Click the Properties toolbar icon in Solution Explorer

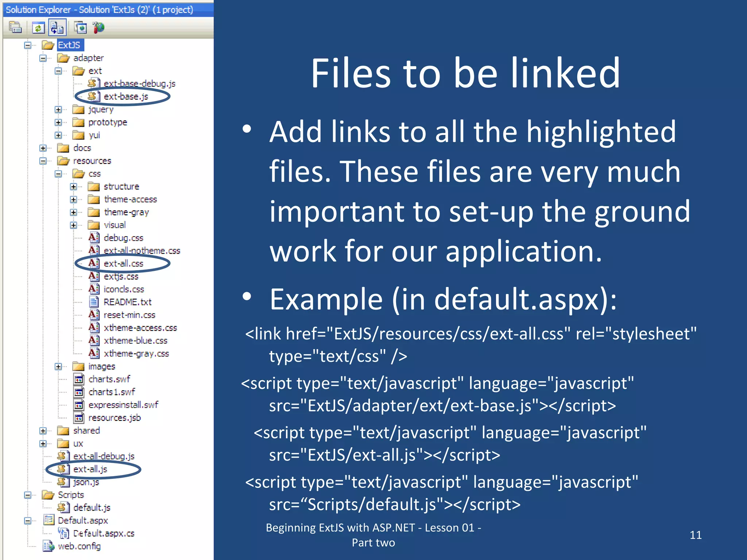(x=15, y=27)
